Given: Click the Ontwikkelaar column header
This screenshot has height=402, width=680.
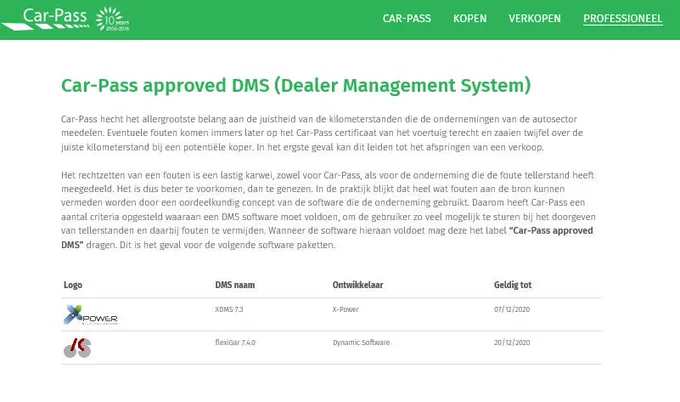Looking at the screenshot, I should click(357, 285).
